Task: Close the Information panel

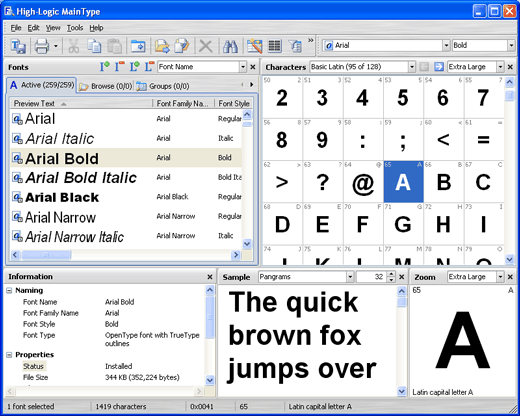Action: point(210,277)
